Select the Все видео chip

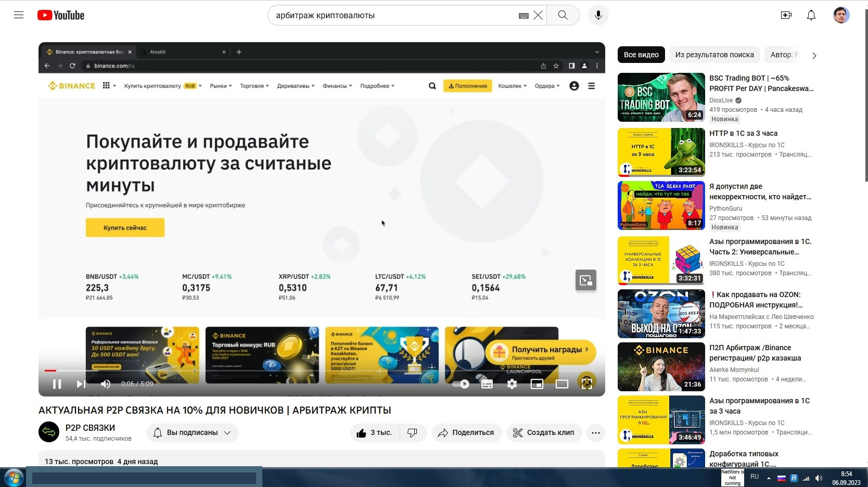tap(641, 55)
